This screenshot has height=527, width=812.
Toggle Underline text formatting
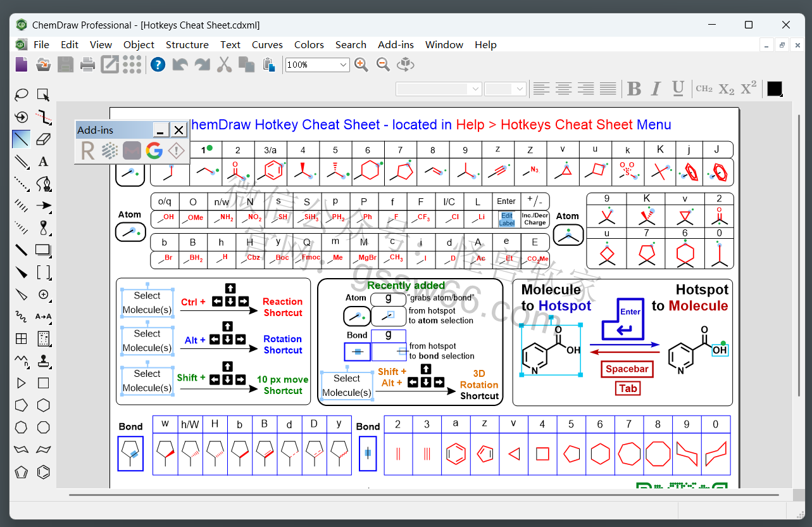(x=678, y=89)
